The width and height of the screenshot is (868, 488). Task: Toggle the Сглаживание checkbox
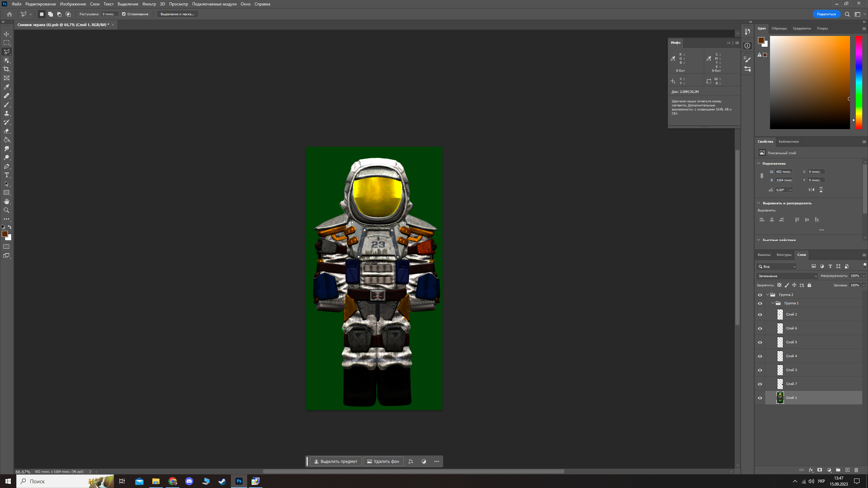pos(124,14)
